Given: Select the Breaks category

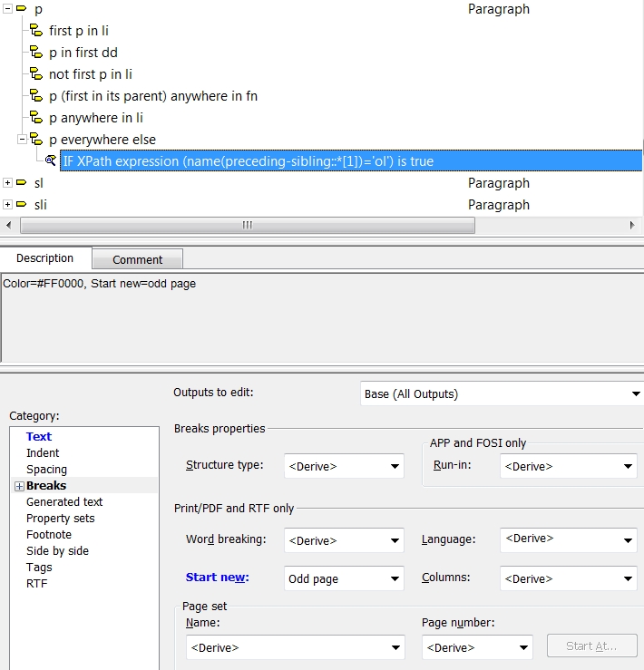Looking at the screenshot, I should [45, 485].
